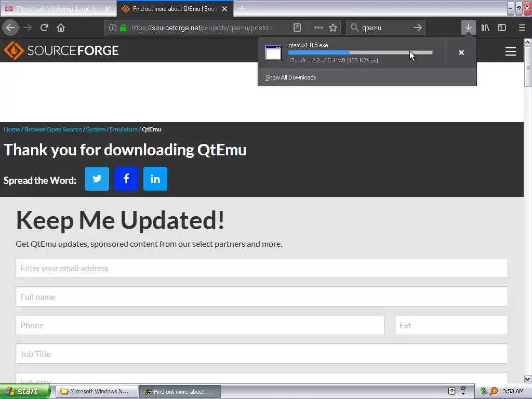Open Firefox hamburger application menu
This screenshot has width=532, height=399.
point(522,28)
